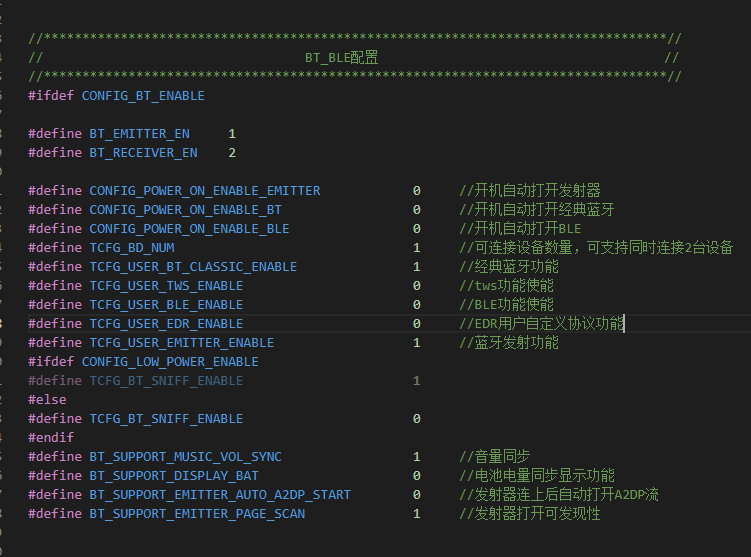Click the CONFIG_LOW_POWER_ENABLE ifdef condition
Viewport: 751px width, 557px height.
170,362
